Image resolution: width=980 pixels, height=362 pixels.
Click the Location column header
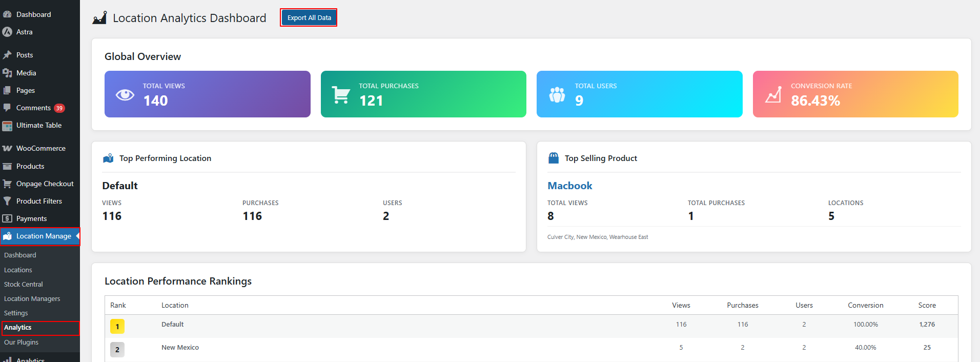tap(175, 305)
